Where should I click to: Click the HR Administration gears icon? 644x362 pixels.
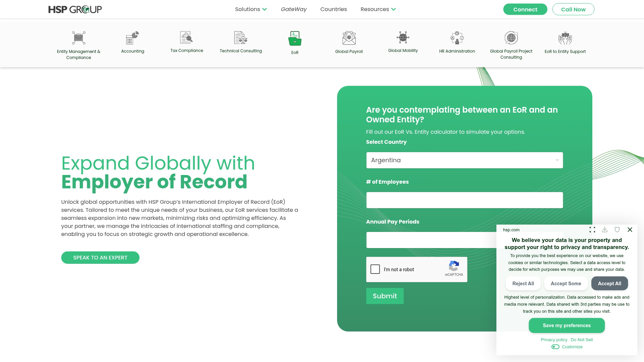tap(457, 38)
